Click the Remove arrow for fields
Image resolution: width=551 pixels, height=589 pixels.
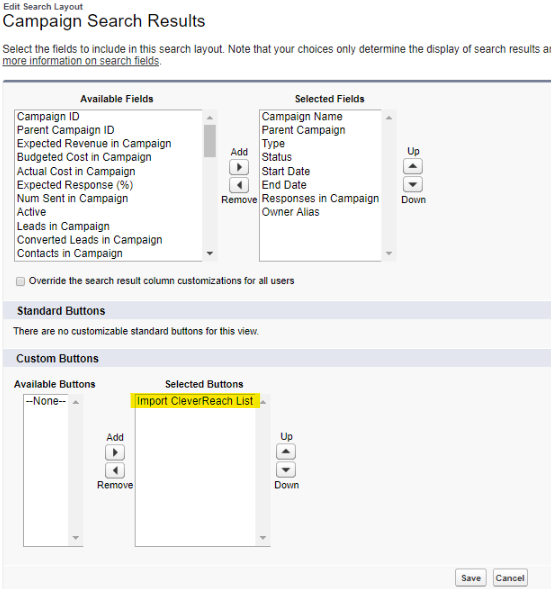pos(239,185)
